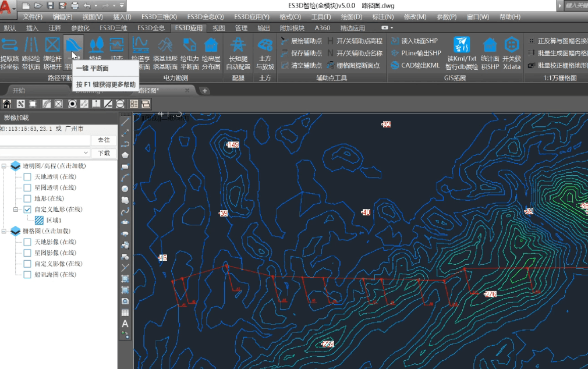Open the dropdown beside 下载 button

[86, 153]
